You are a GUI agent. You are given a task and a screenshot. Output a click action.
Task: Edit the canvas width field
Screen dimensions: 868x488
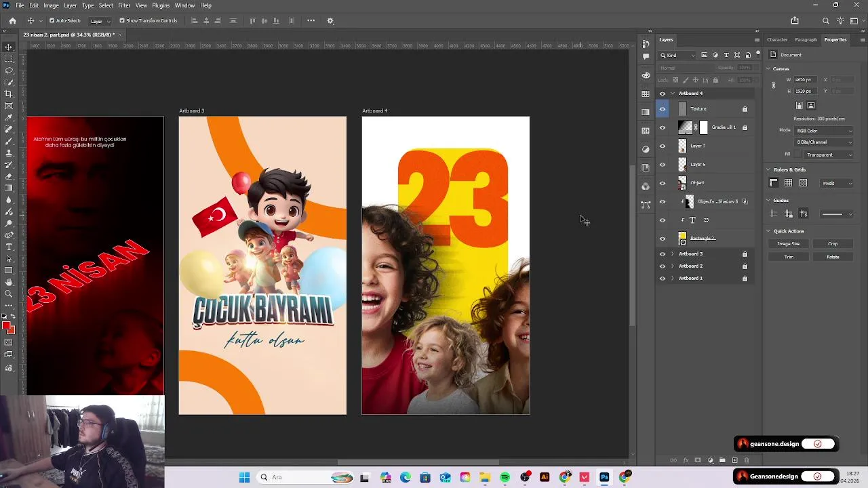(807, 80)
